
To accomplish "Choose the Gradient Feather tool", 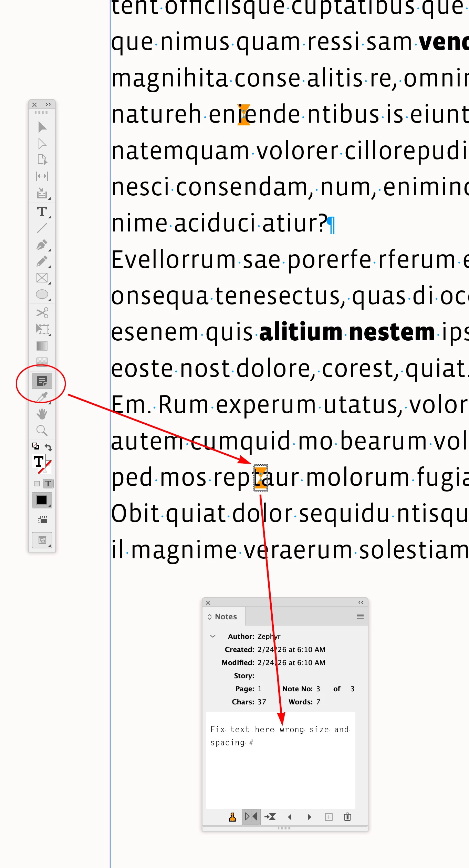I will (x=42, y=361).
